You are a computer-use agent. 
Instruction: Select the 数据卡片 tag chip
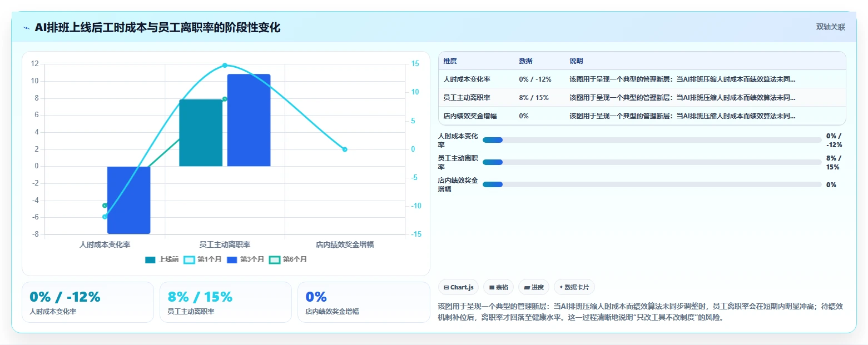[x=574, y=287]
